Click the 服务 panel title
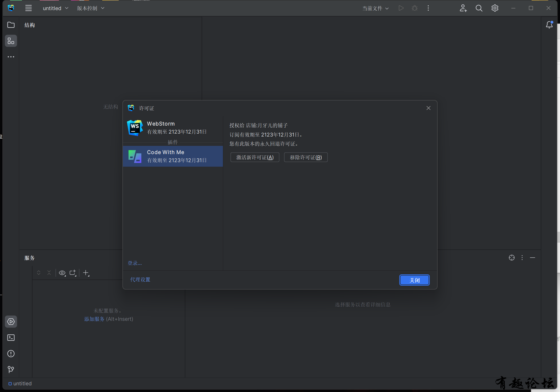Viewport: 560px width, 392px height. [30, 258]
